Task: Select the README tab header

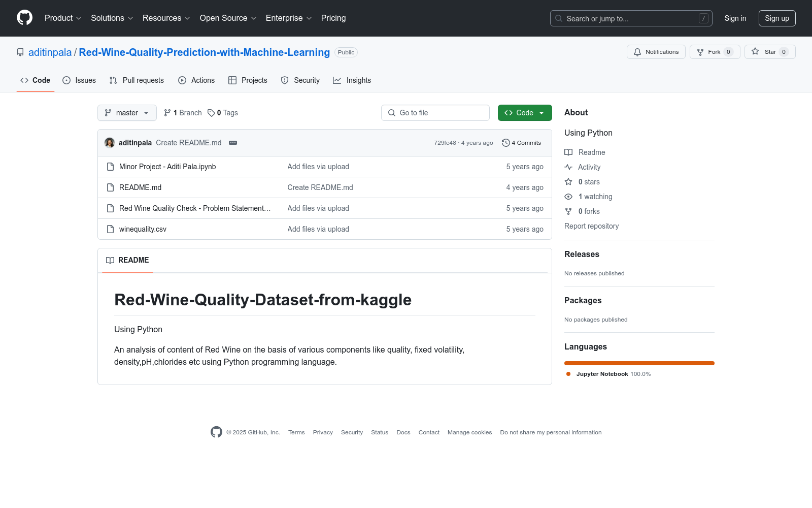Action: (127, 260)
